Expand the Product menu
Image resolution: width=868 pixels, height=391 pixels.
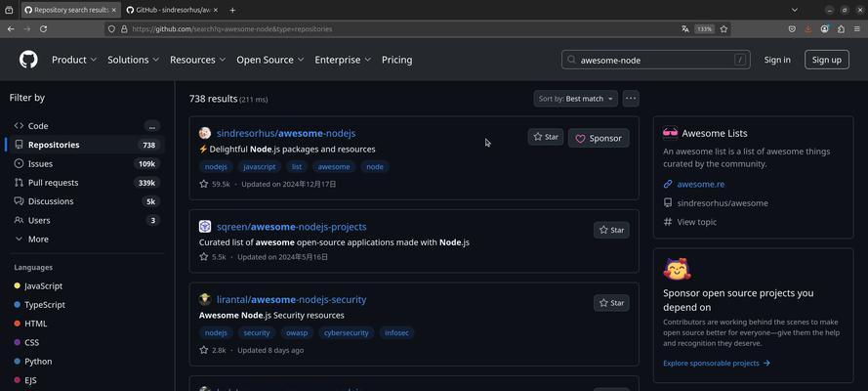coord(74,60)
